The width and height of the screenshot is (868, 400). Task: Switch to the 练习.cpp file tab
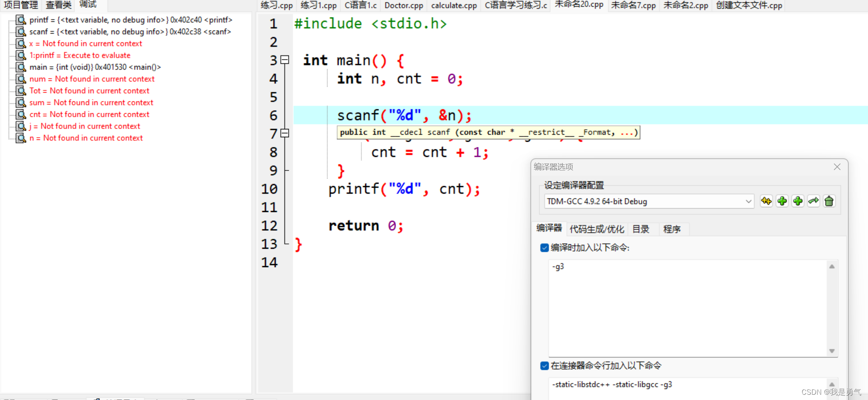coord(277,5)
